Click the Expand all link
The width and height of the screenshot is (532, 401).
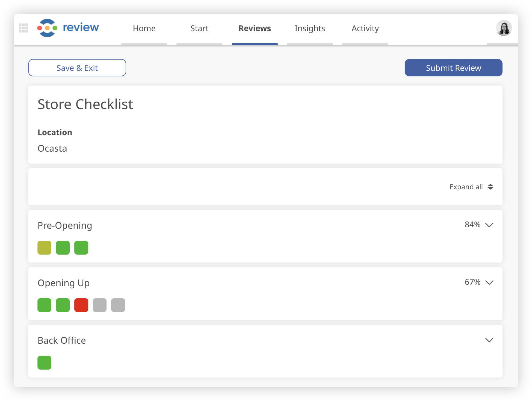coord(466,187)
